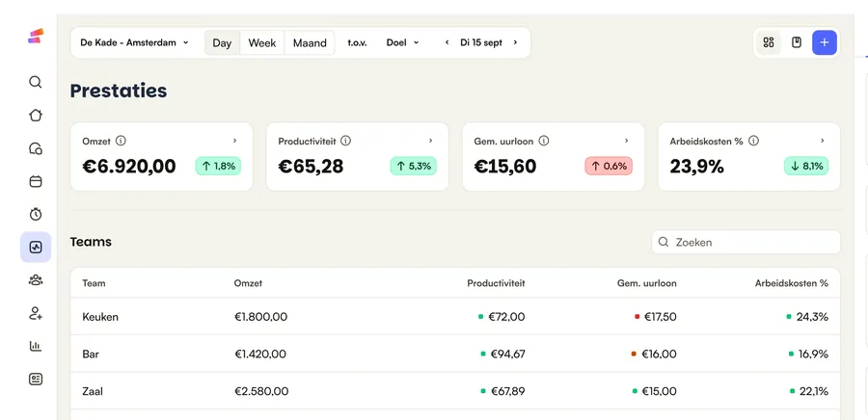Viewport: 868px width, 420px height.
Task: Sort by the Productiviteit column header
Action: coord(496,283)
